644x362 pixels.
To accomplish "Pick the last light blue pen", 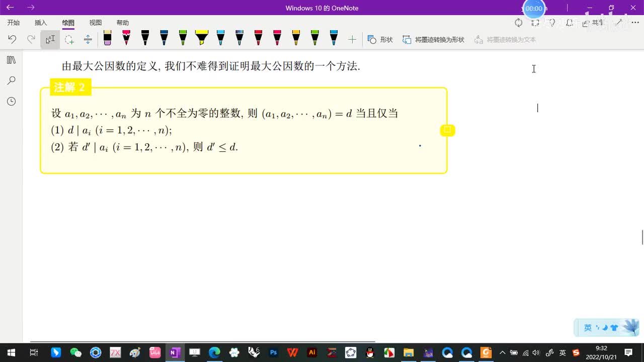I will coord(334,38).
